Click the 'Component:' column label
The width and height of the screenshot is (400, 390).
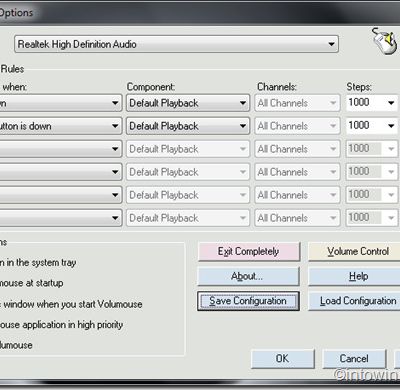point(151,87)
